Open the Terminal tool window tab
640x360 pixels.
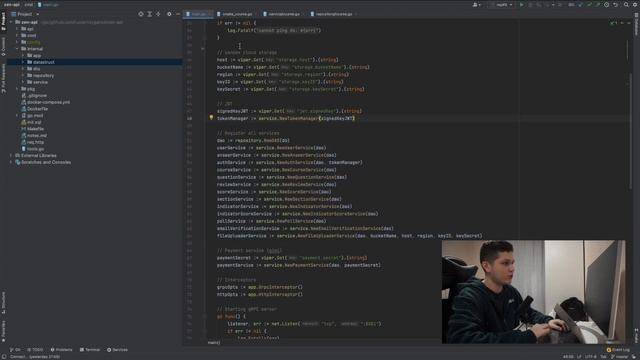[x=90, y=350]
